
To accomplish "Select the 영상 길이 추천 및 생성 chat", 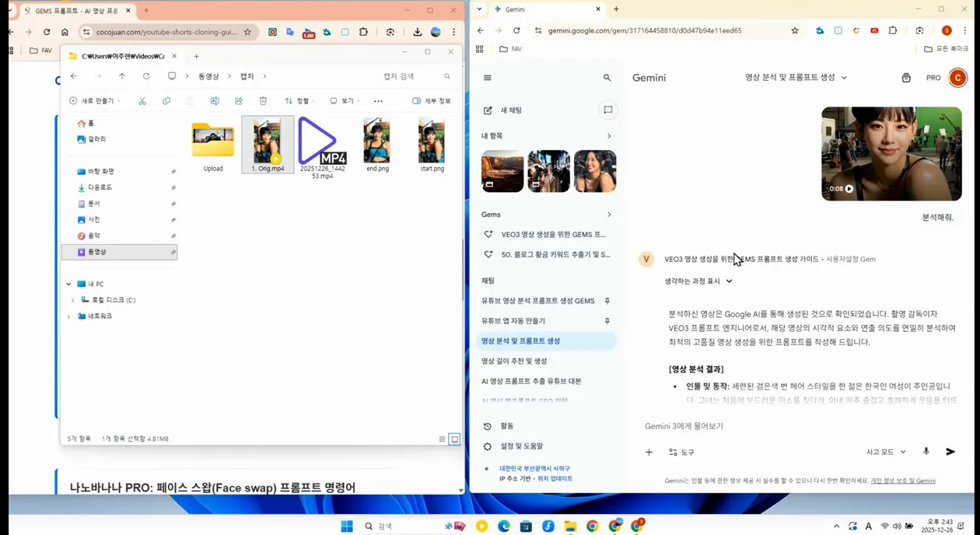I will click(514, 361).
